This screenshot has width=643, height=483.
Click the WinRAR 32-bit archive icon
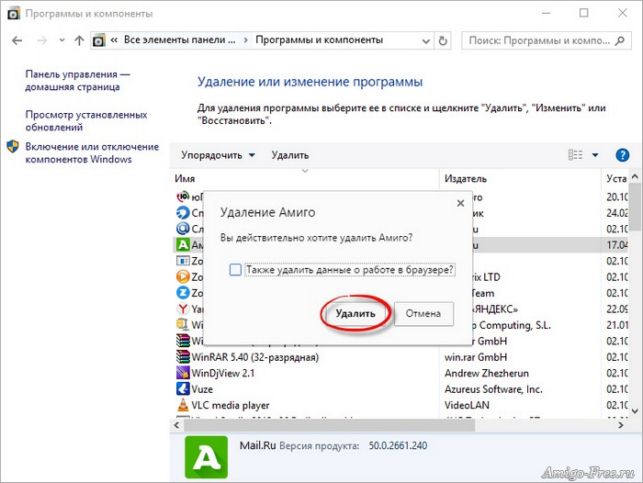tap(183, 357)
